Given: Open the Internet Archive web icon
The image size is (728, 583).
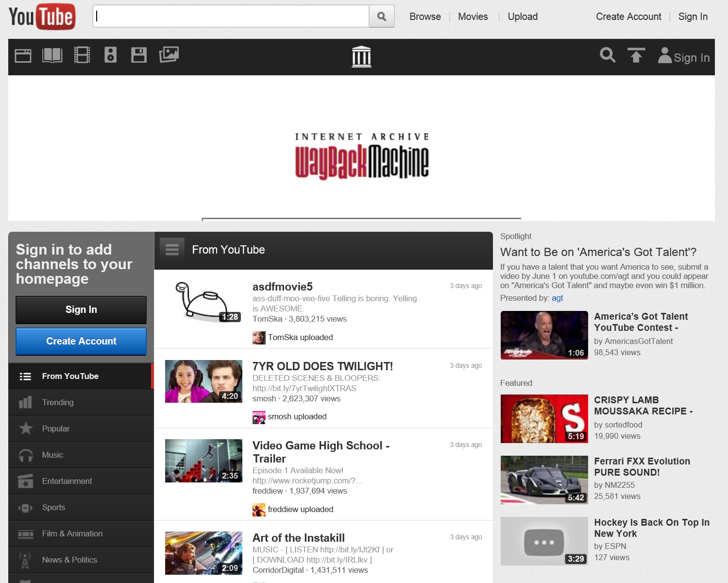Looking at the screenshot, I should 23,56.
